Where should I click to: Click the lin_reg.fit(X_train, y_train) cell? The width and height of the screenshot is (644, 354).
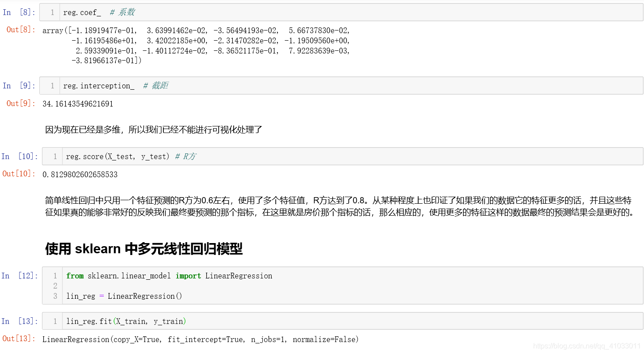[342, 321]
